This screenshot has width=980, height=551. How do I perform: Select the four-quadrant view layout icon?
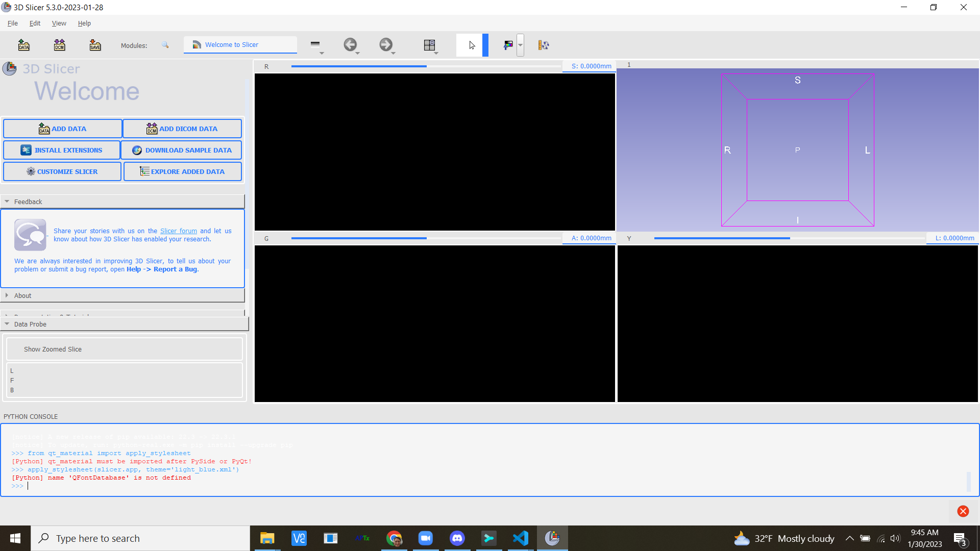pyautogui.click(x=429, y=45)
